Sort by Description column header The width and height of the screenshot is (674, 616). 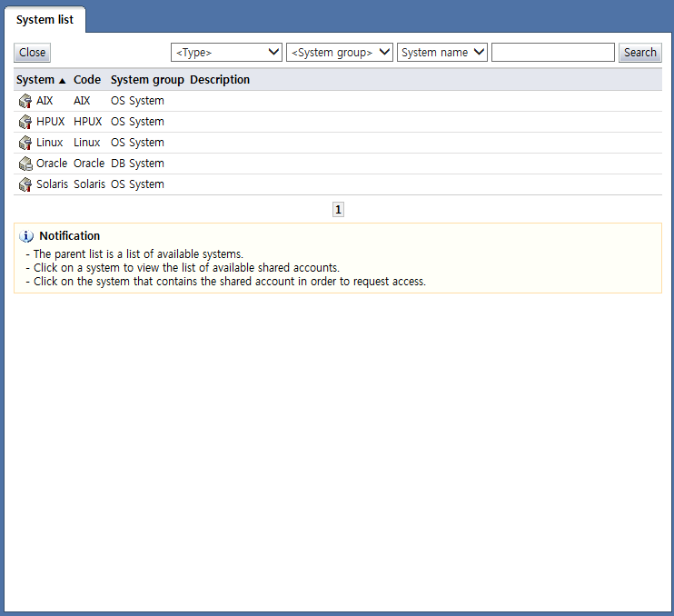pos(220,80)
